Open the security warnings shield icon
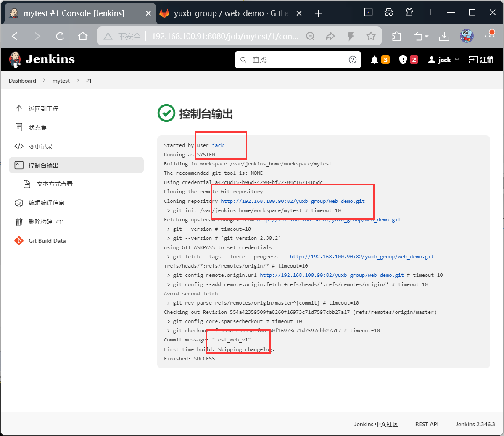Viewport: 504px width, 436px height. (403, 60)
